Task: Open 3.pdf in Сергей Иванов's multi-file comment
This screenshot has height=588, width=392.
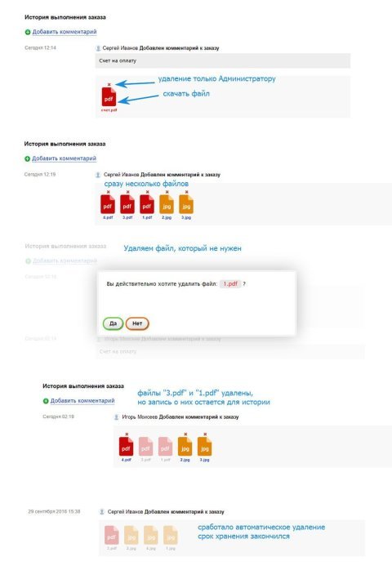Action: click(127, 205)
